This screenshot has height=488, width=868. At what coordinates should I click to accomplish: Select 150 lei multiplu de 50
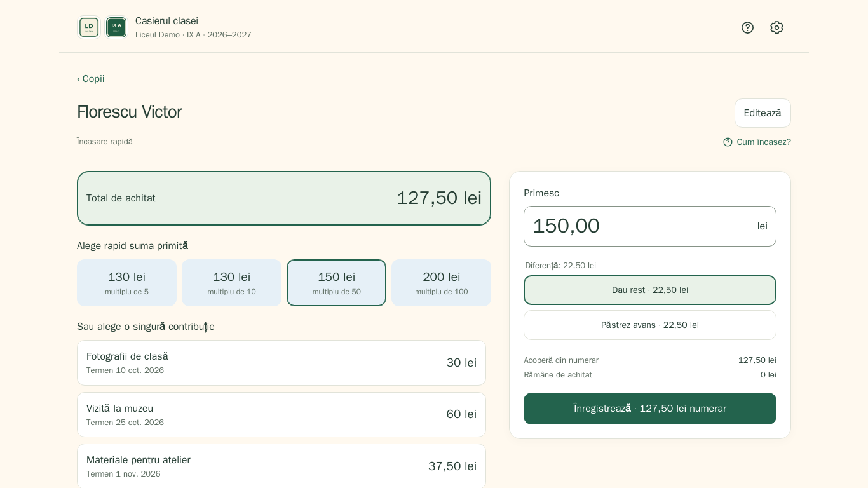pyautogui.click(x=337, y=283)
